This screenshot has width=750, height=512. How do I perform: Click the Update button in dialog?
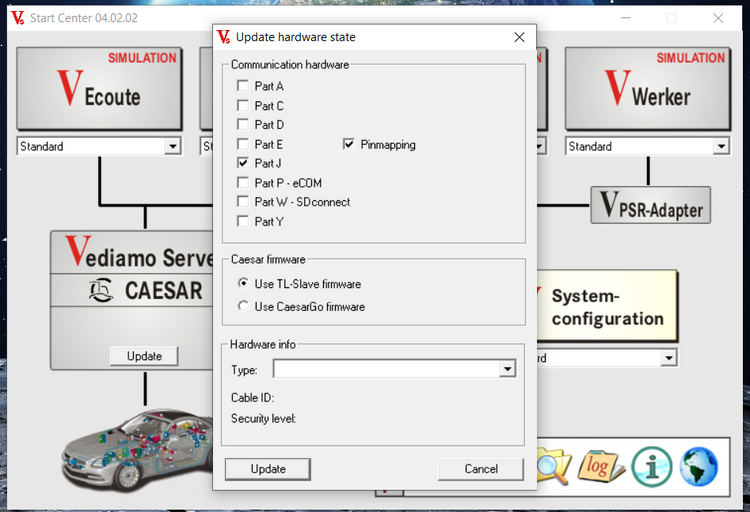tap(268, 469)
